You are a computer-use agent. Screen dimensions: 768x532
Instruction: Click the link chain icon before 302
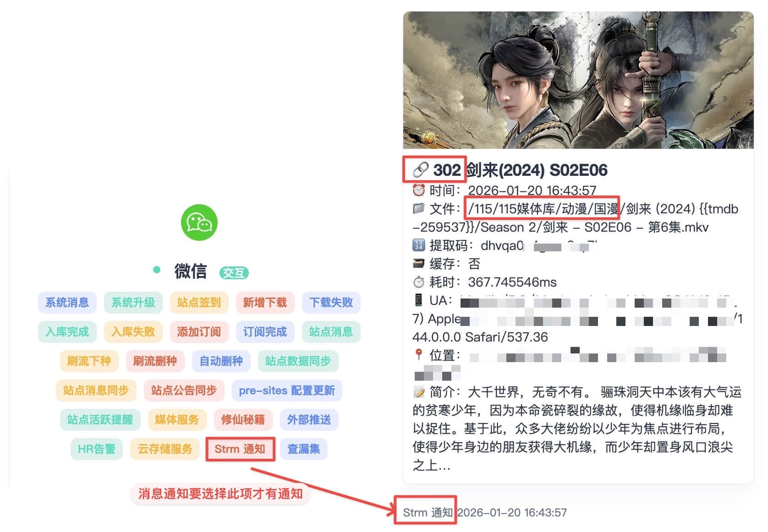420,170
